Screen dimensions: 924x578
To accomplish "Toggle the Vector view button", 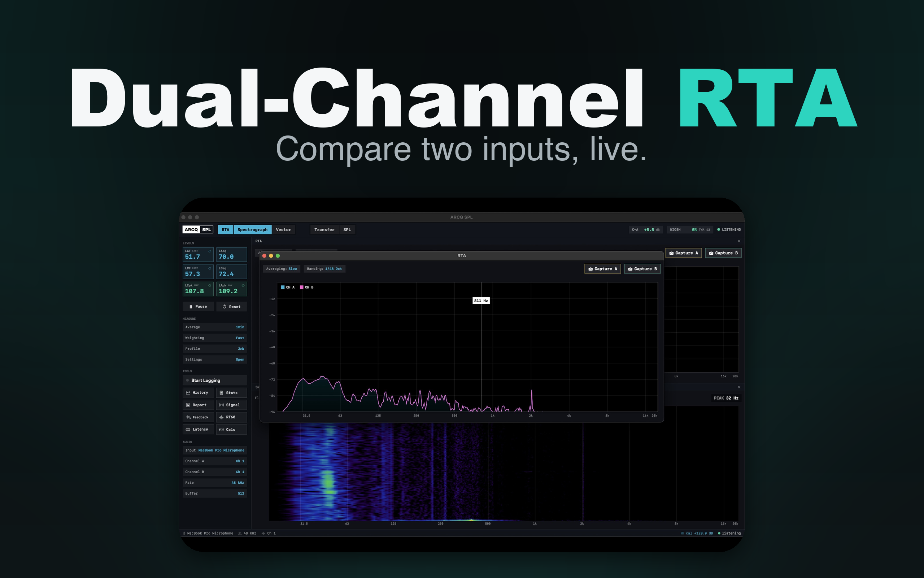I will click(283, 230).
